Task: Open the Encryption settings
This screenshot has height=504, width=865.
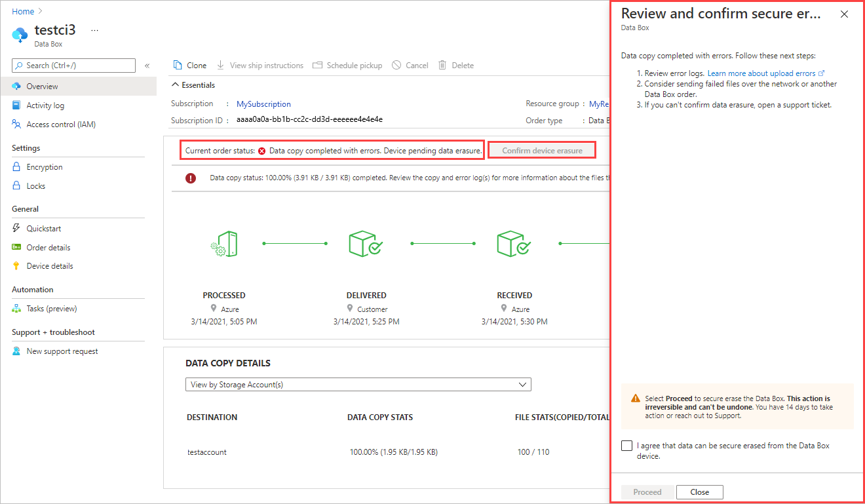Action: pyautogui.click(x=45, y=166)
